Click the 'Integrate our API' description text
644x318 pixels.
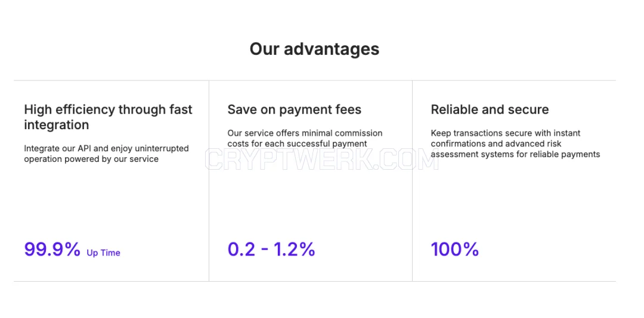click(106, 154)
